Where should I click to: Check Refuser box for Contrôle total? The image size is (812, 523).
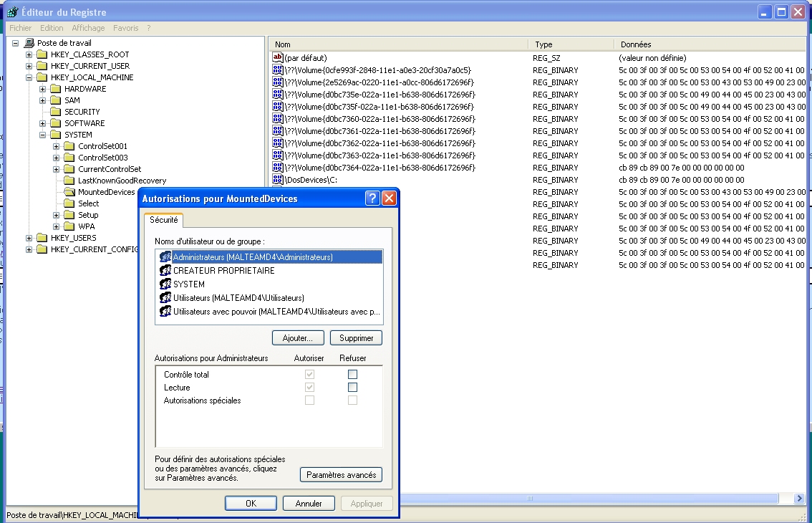pos(352,375)
